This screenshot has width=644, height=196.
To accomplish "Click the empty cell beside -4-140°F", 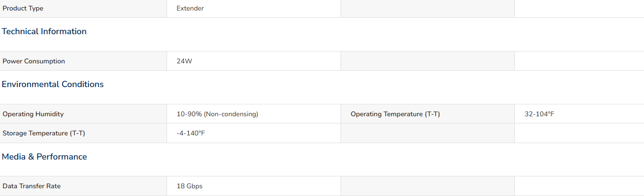I will (x=428, y=133).
